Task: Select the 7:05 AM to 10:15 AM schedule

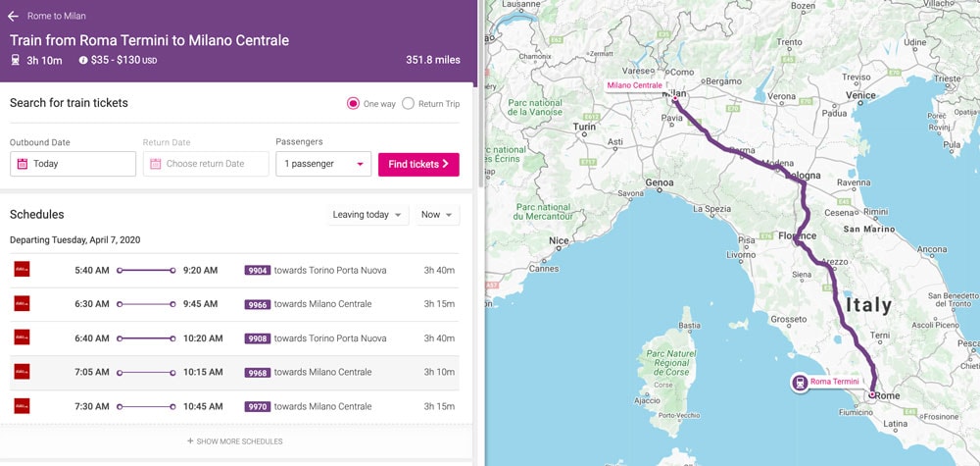Action: [235, 372]
